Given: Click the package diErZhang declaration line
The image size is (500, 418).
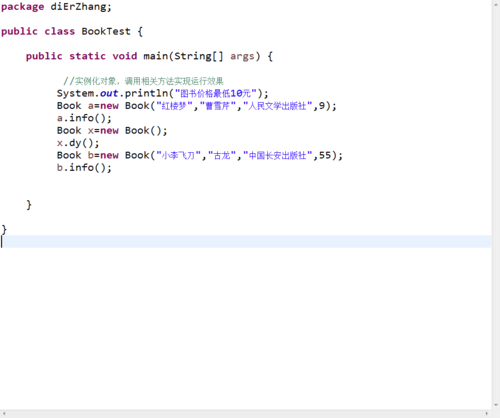Looking at the screenshot, I should pos(56,7).
